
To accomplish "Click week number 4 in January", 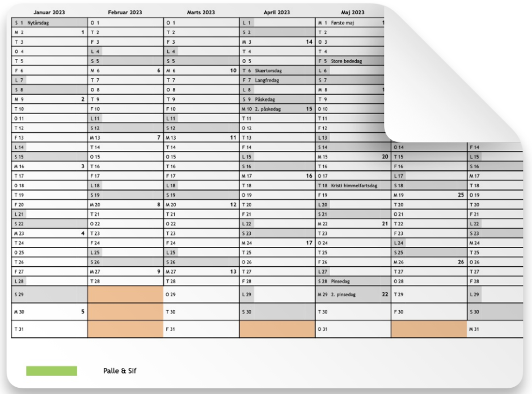I will point(82,233).
